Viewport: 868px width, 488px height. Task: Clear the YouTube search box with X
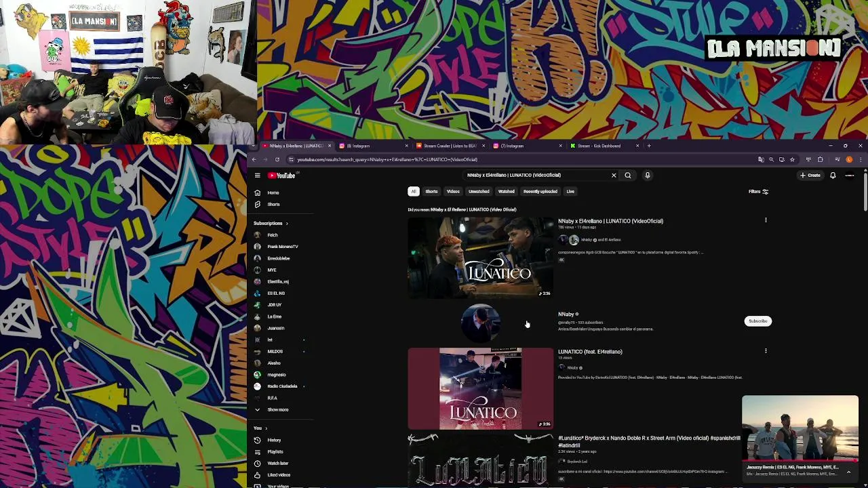click(x=614, y=176)
